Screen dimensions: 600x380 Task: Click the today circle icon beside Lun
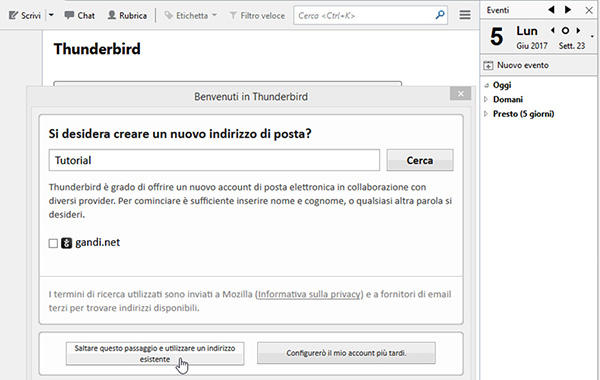(565, 30)
